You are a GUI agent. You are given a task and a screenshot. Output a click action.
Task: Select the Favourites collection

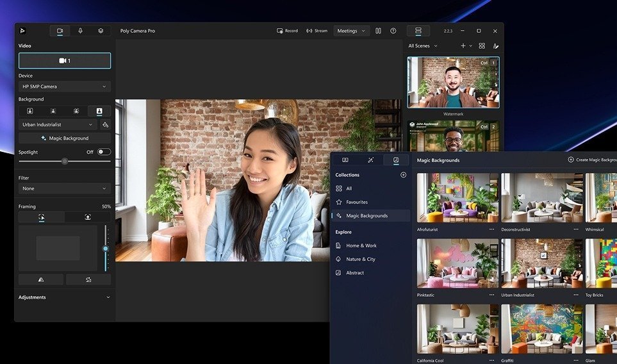pos(370,203)
